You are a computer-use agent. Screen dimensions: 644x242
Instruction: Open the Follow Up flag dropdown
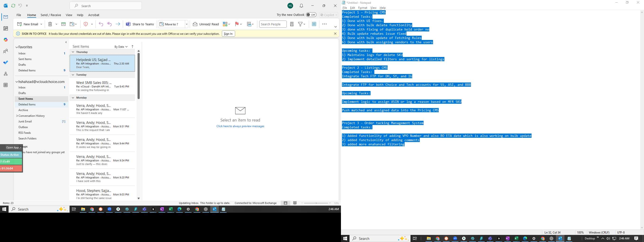coord(238,24)
